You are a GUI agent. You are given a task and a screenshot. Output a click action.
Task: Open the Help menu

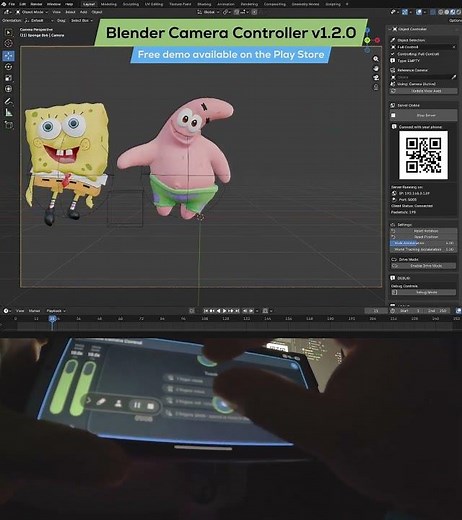pyautogui.click(x=69, y=4)
